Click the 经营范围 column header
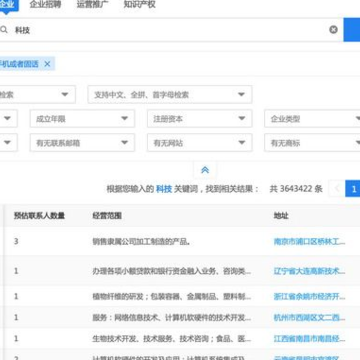 pyautogui.click(x=107, y=216)
